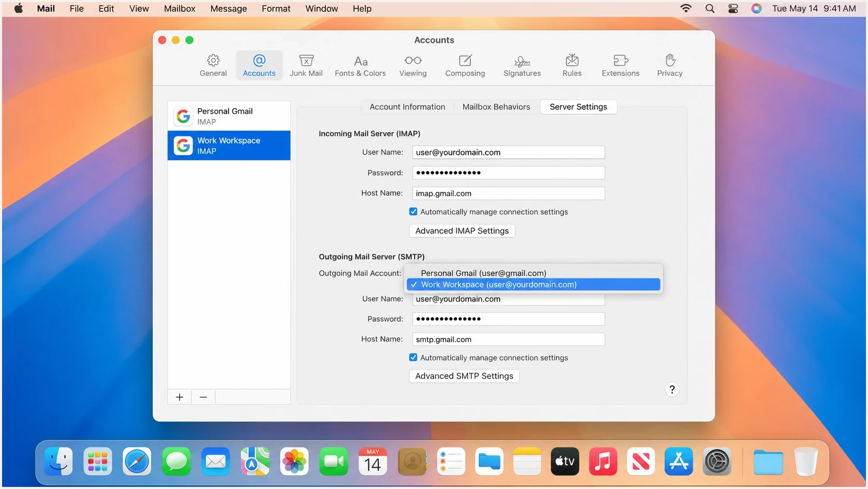Open News from the Dock

click(x=641, y=461)
